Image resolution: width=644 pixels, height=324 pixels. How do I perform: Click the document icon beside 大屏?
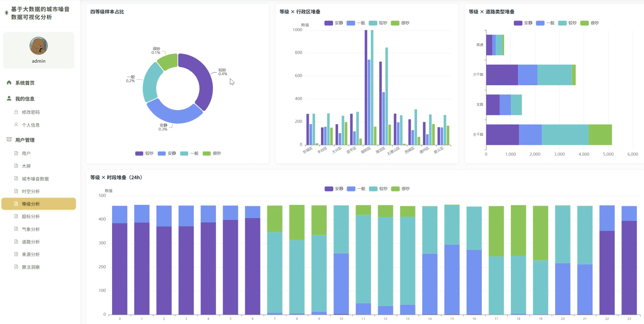point(16,166)
